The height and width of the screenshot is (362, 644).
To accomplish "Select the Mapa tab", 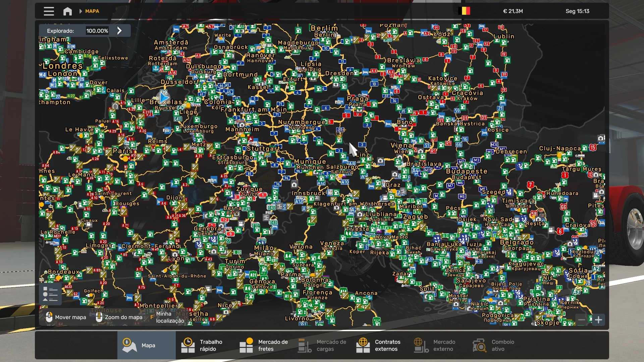I will point(146,345).
